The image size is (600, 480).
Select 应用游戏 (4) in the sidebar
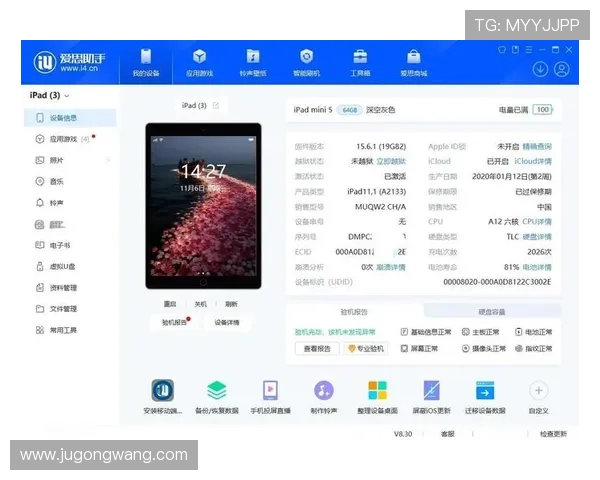click(70, 139)
